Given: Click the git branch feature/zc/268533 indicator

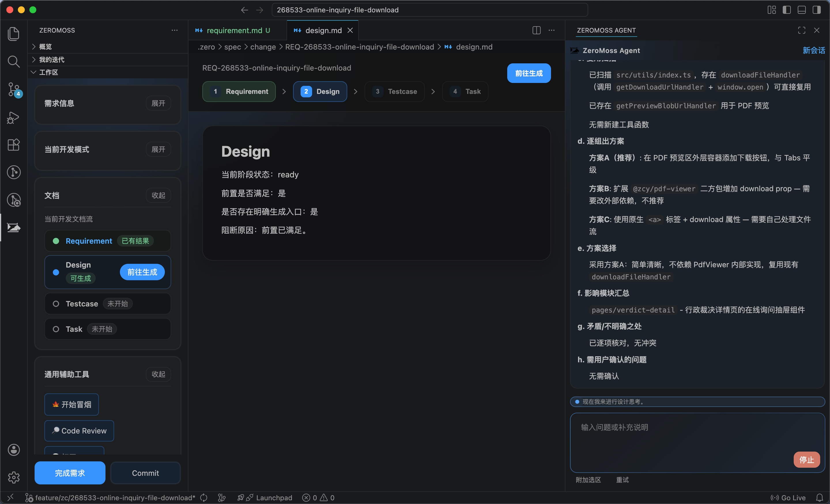Looking at the screenshot, I should click(110, 497).
